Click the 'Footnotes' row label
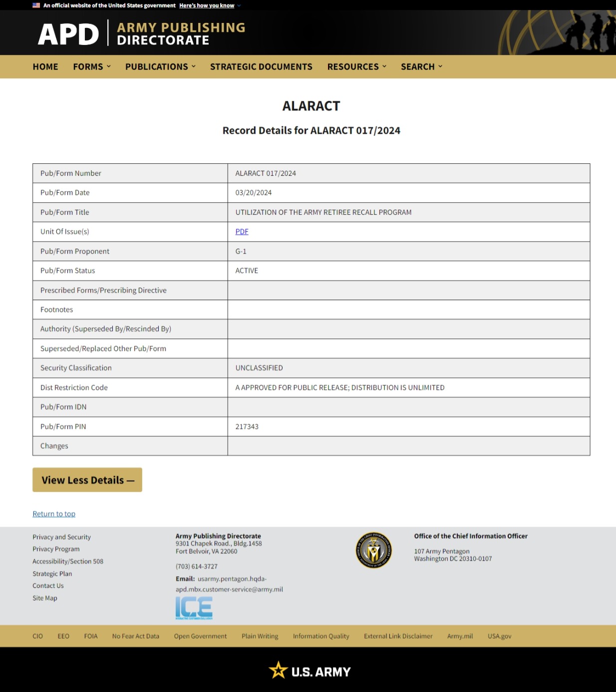The height and width of the screenshot is (692, 616). [x=56, y=310]
